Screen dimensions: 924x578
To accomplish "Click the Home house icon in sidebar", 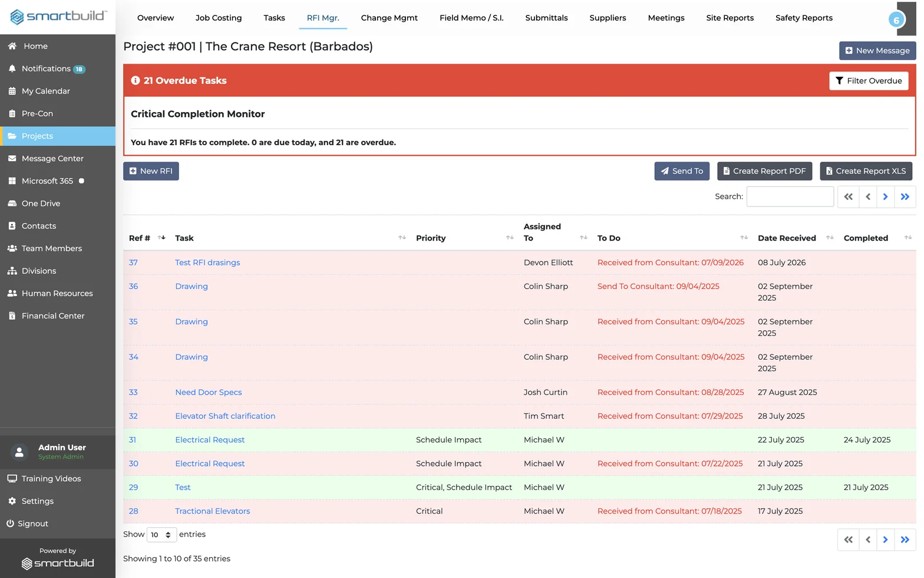I will click(x=12, y=46).
